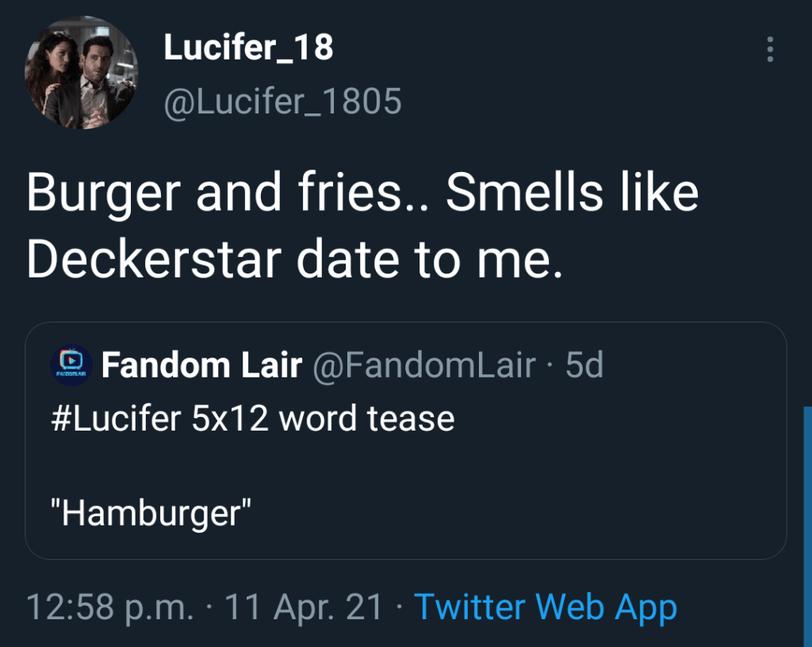Click the @Lucifer_1805 handle

282,101
